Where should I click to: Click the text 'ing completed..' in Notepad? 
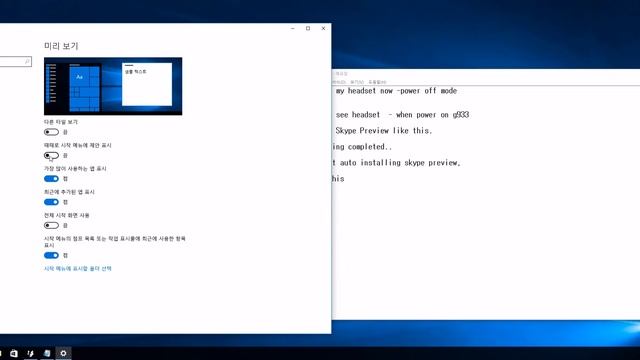[362, 147]
